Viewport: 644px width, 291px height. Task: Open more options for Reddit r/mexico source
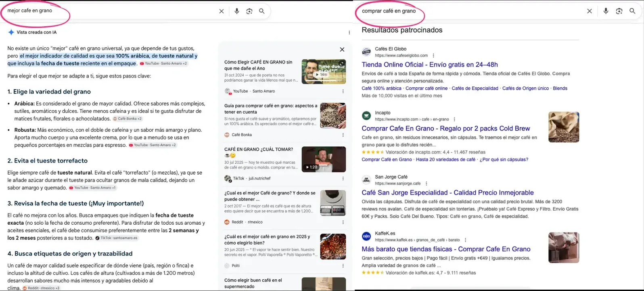(x=343, y=222)
